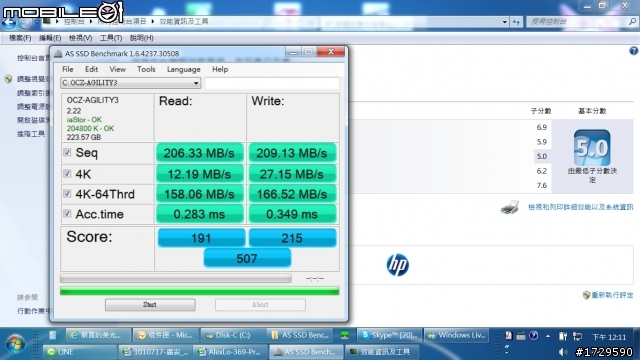Click the empty text field beside drive dropdown

click(272, 83)
